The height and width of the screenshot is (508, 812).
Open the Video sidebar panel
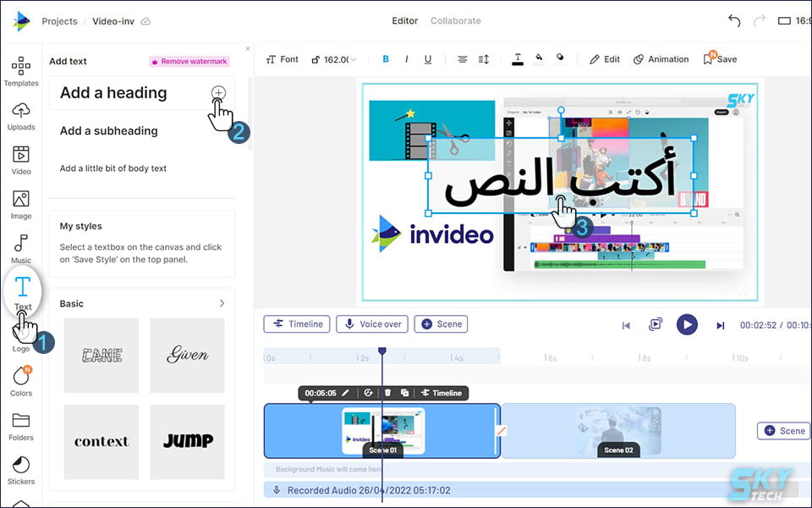[20, 160]
